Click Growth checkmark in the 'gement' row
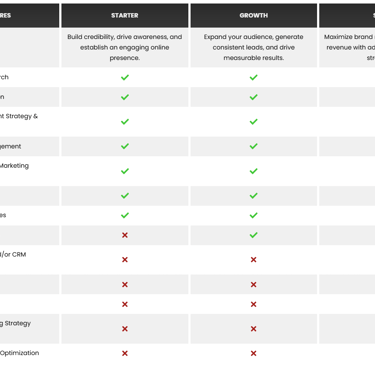The width and height of the screenshot is (375, 366). (254, 146)
